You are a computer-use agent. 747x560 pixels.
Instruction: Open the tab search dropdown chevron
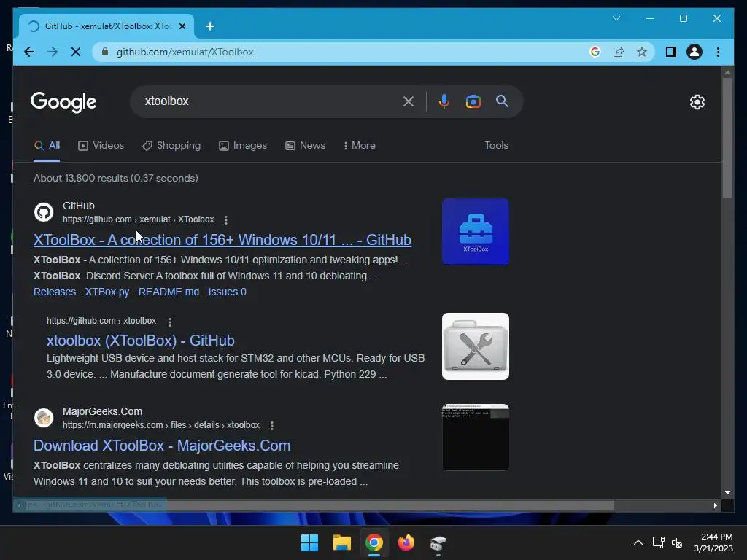tap(616, 18)
